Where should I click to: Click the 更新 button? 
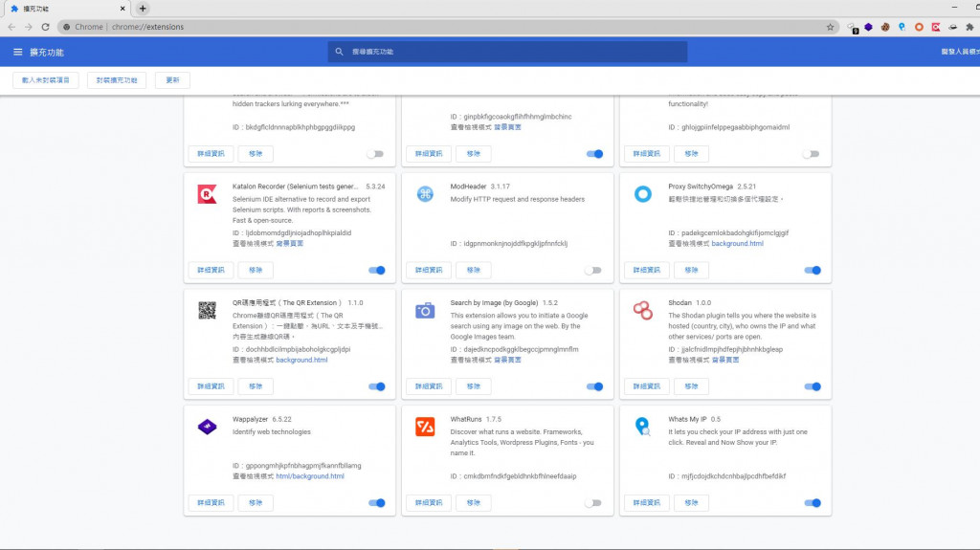pos(172,80)
